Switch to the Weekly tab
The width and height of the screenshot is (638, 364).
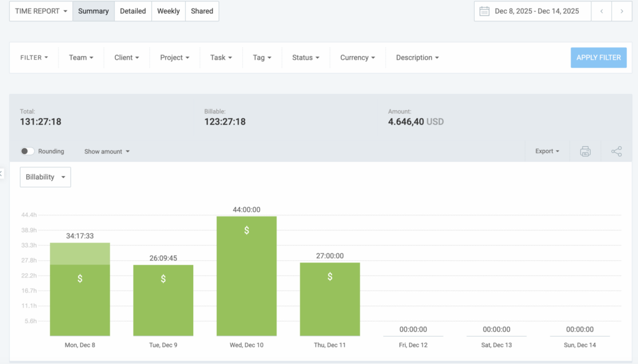[168, 11]
